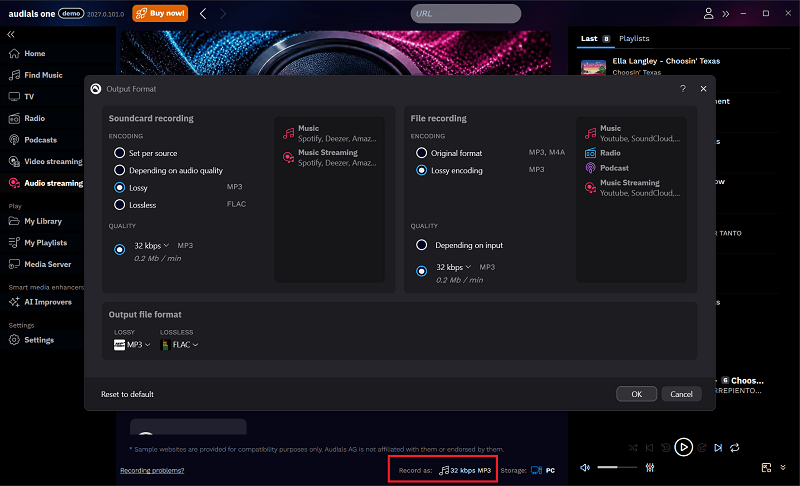Viewport: 800px width, 486px height.
Task: Open the Recording problems? link
Action: (x=152, y=471)
